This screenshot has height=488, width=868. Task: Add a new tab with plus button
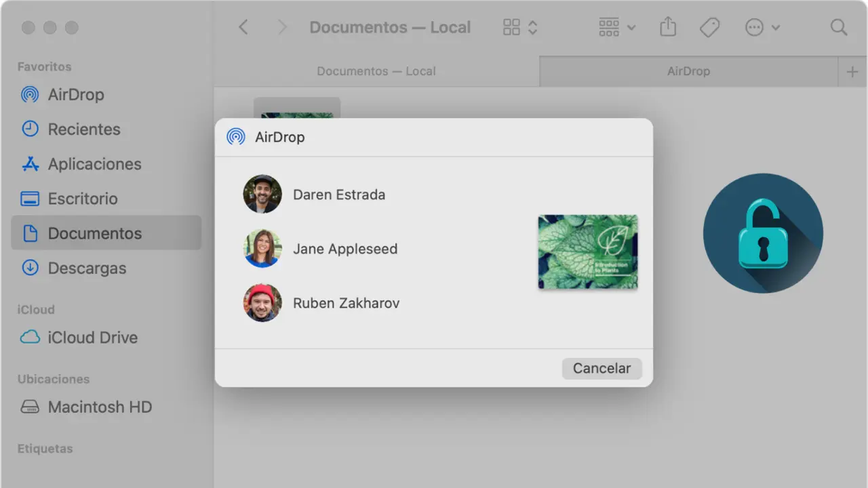tap(852, 72)
